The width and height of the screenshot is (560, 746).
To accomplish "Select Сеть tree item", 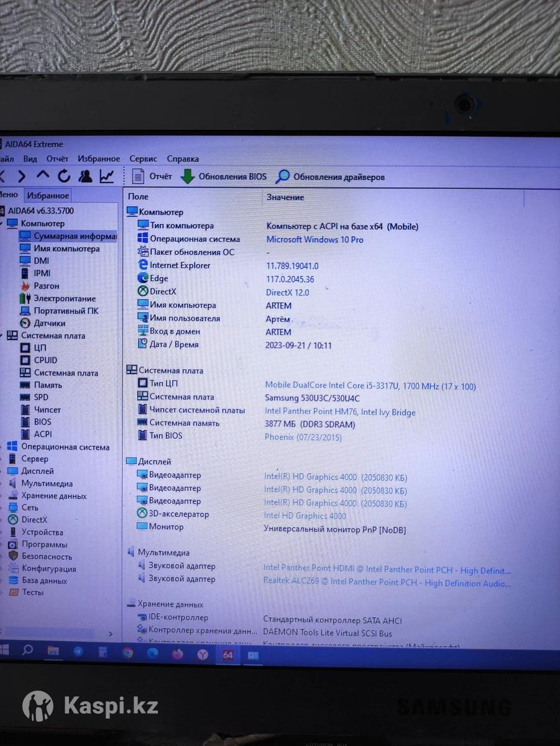I will pyautogui.click(x=23, y=508).
